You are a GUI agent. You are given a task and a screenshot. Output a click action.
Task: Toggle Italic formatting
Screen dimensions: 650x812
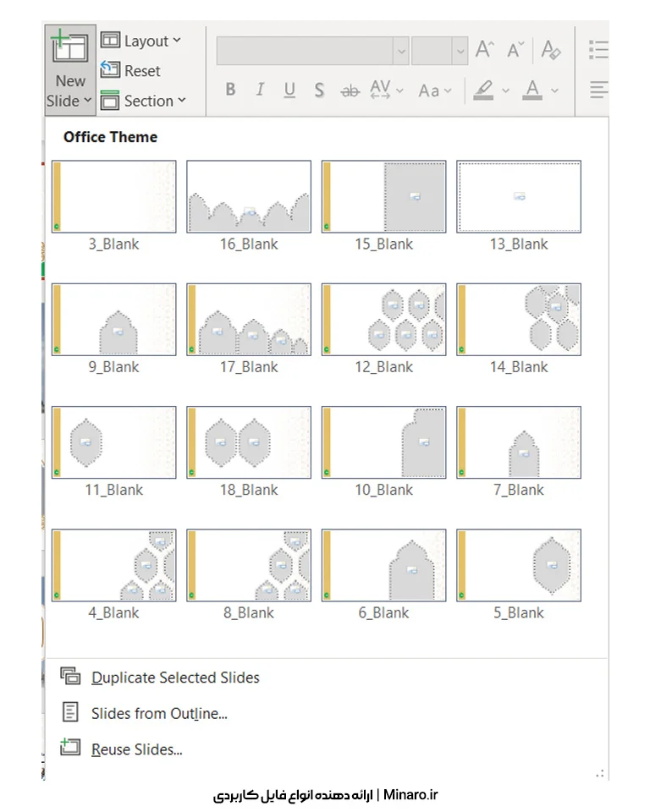pos(260,90)
